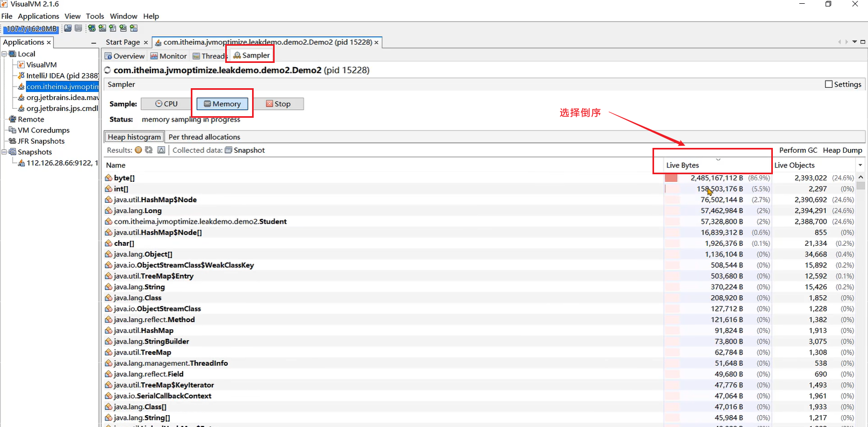Screen dimensions: 868x427
Task: Open the Window menu
Action: pyautogui.click(x=124, y=16)
